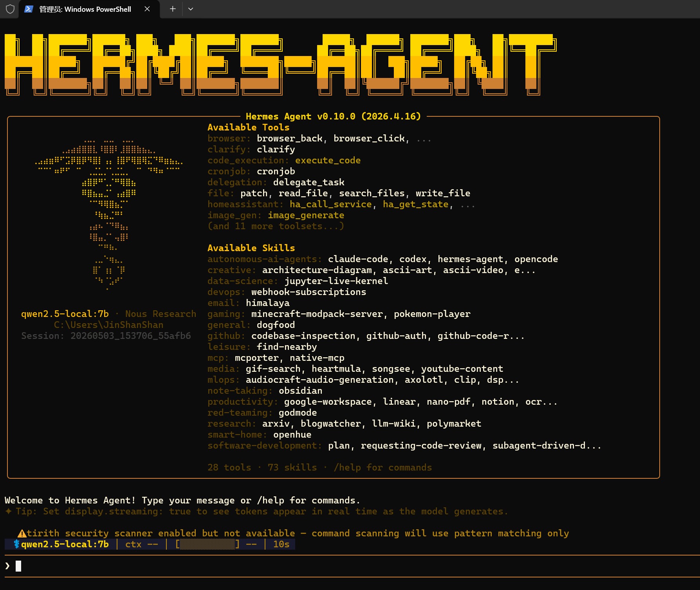Click the "polymarket" skill
The image size is (700, 590).
pos(454,423)
